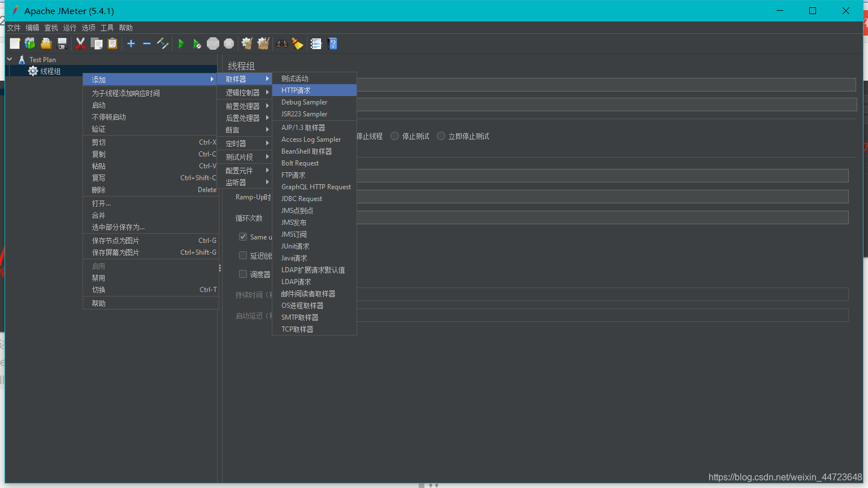Click the 循环次数 input field
The image size is (868, 488).
point(602,217)
